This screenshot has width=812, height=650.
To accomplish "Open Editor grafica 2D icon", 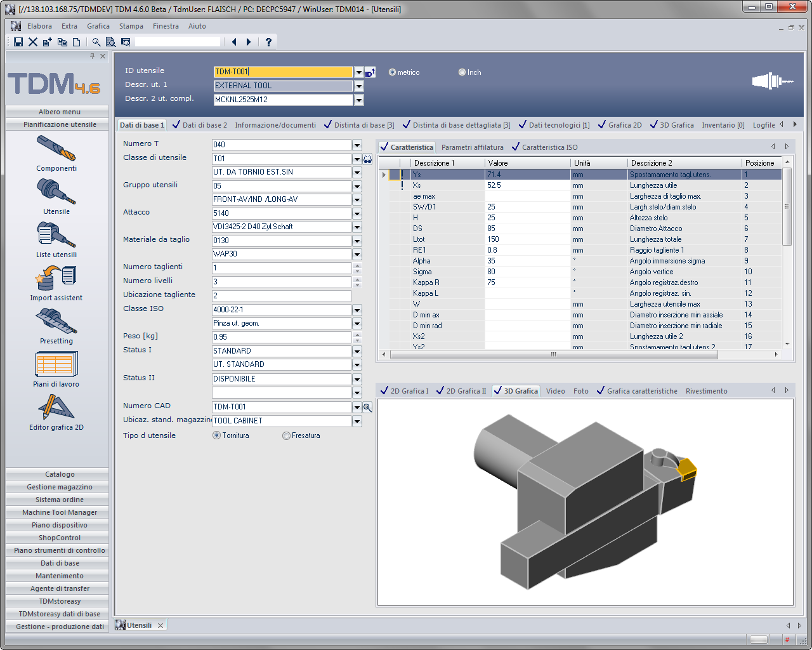I will pyautogui.click(x=56, y=408).
